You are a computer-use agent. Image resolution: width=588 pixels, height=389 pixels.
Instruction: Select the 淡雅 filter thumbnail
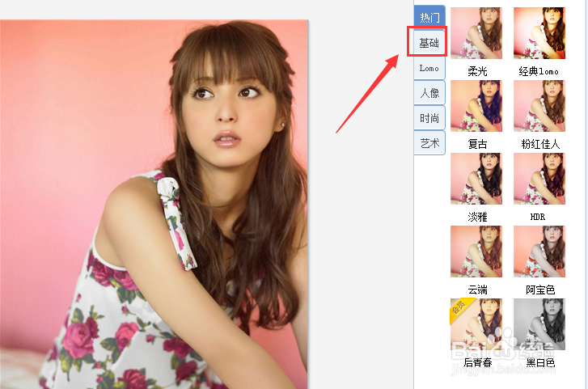(x=476, y=179)
